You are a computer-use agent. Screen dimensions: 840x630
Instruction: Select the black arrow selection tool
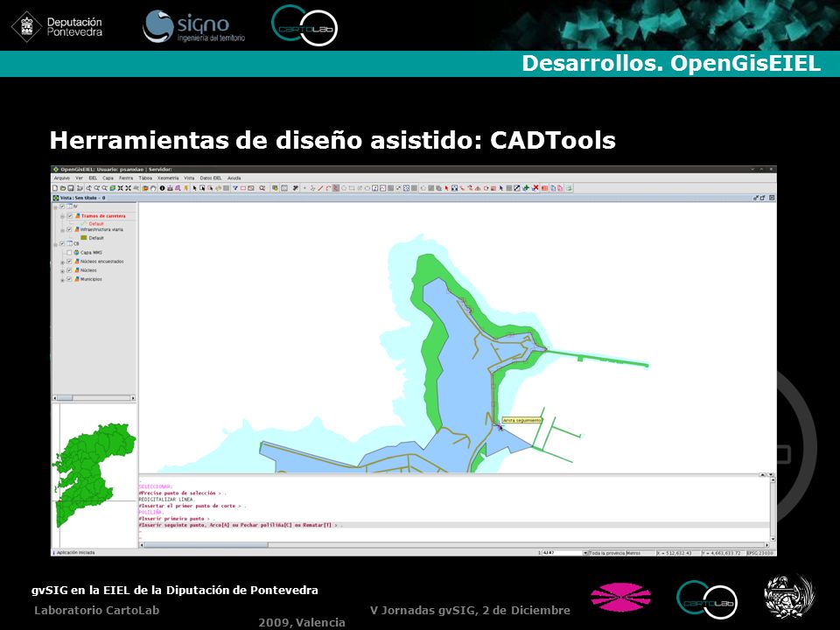coord(195,188)
